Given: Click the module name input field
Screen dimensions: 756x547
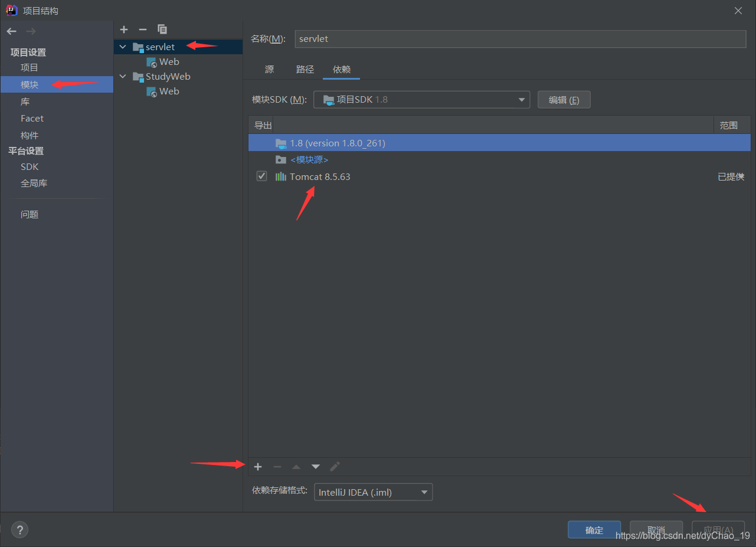Looking at the screenshot, I should [521, 39].
